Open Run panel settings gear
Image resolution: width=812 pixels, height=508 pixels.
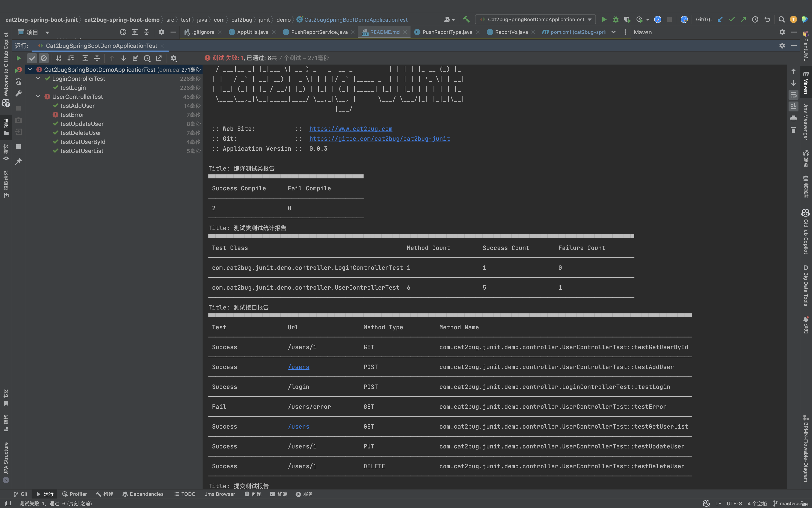click(x=782, y=46)
